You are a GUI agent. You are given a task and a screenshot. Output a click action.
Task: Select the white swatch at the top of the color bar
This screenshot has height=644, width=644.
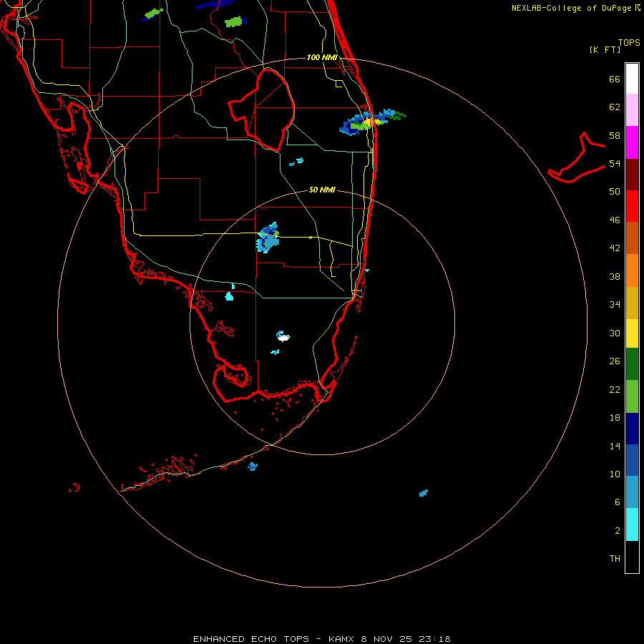click(x=632, y=79)
